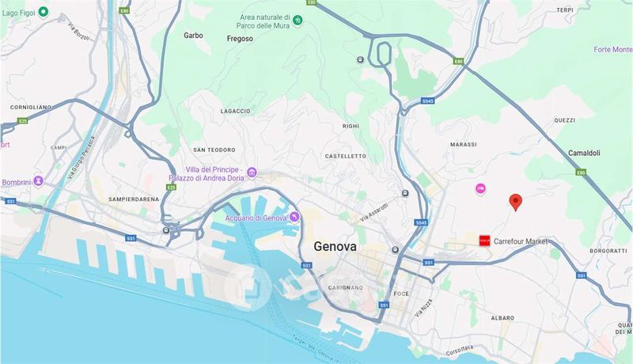Click the Sampierdarena district label
633x364 pixels.
tap(134, 199)
